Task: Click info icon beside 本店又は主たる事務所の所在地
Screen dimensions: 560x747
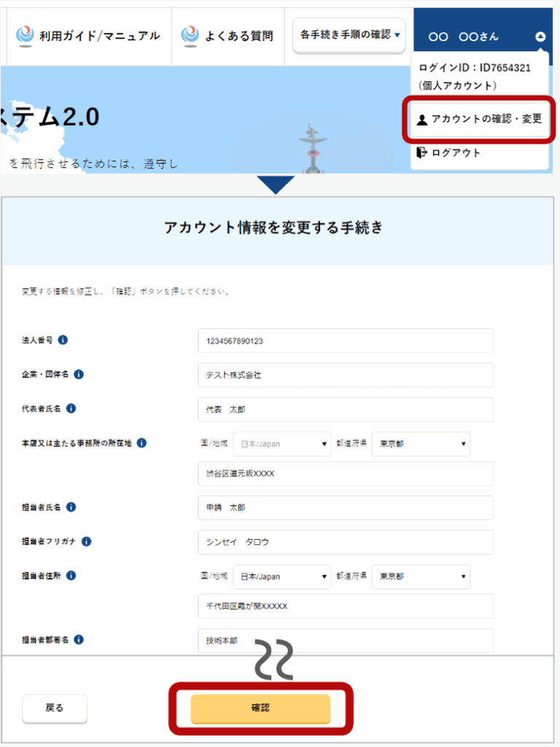Action: click(141, 443)
